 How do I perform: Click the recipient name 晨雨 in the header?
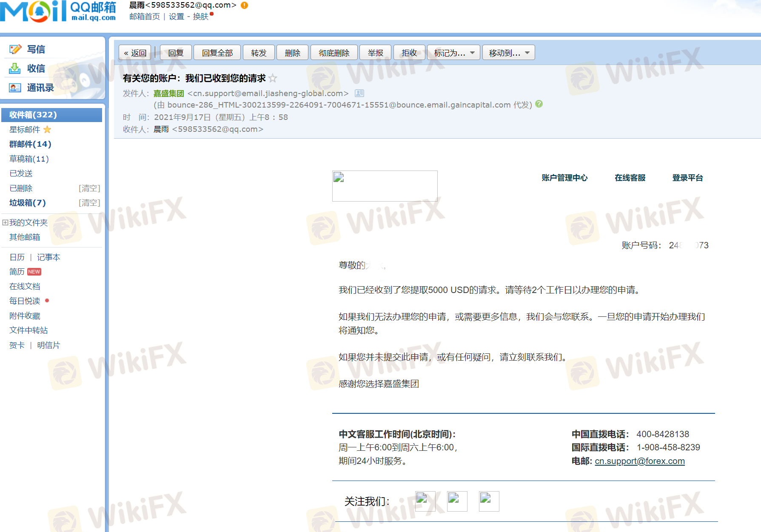tap(161, 129)
